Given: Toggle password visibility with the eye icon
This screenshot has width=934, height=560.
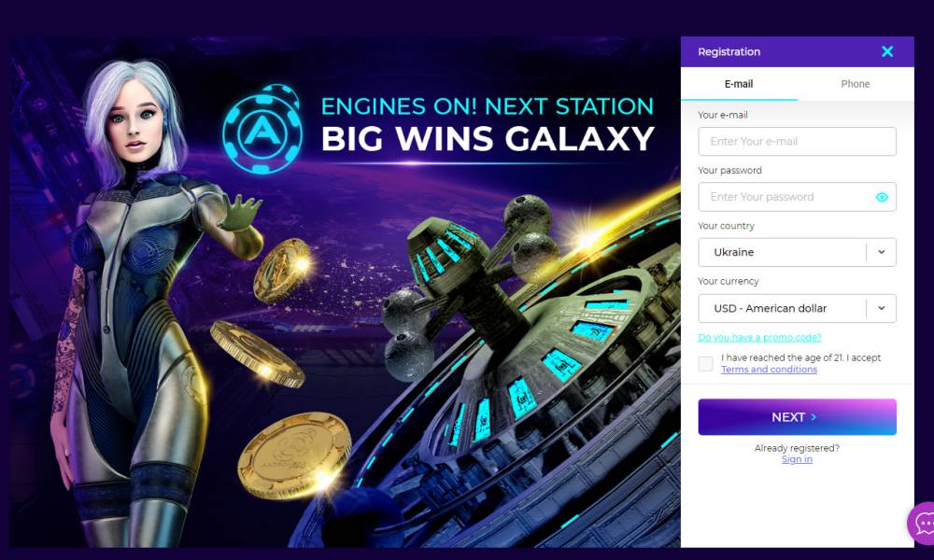Looking at the screenshot, I should point(882,197).
